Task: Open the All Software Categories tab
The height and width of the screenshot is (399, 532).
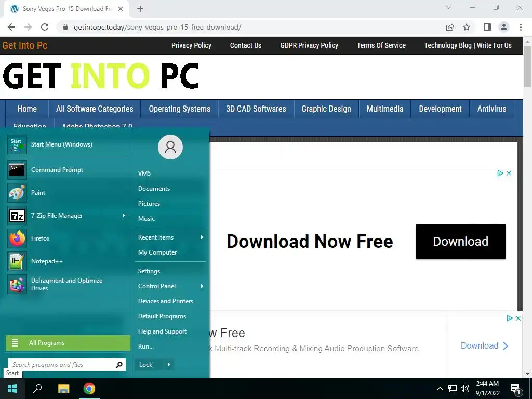Action: 95,109
